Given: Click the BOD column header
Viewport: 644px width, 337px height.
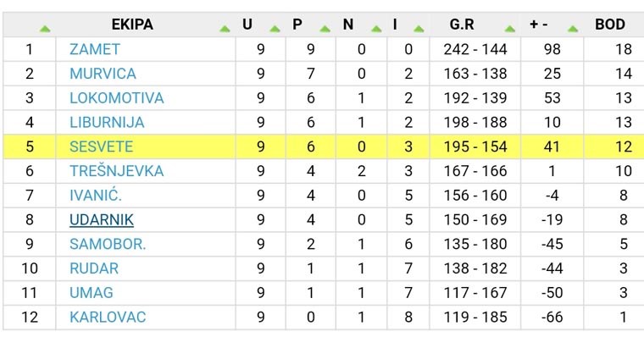Looking at the screenshot, I should 610,25.
